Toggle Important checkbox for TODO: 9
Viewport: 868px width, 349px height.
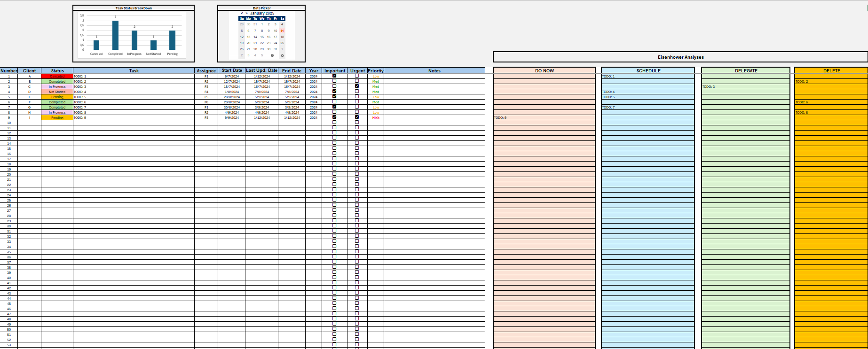click(334, 117)
